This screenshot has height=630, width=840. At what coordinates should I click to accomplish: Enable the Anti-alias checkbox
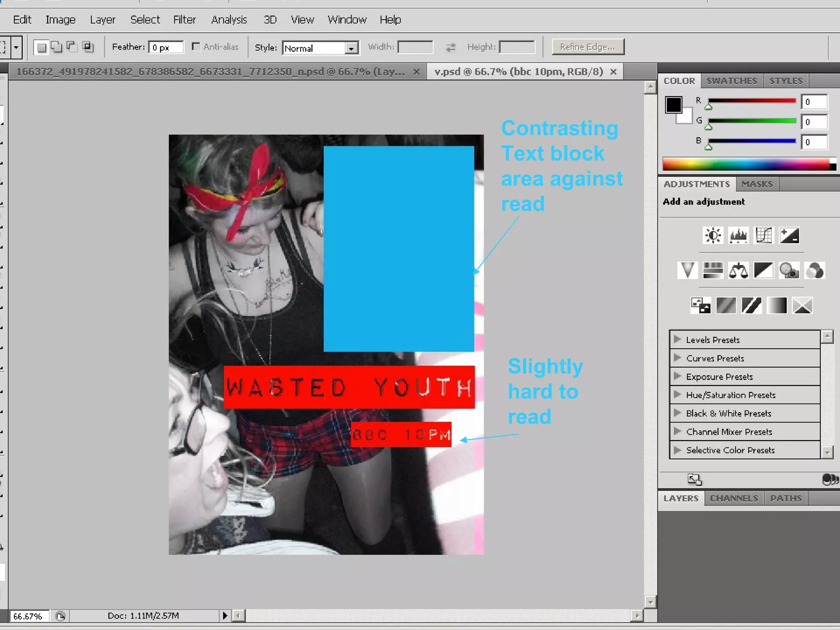[196, 47]
